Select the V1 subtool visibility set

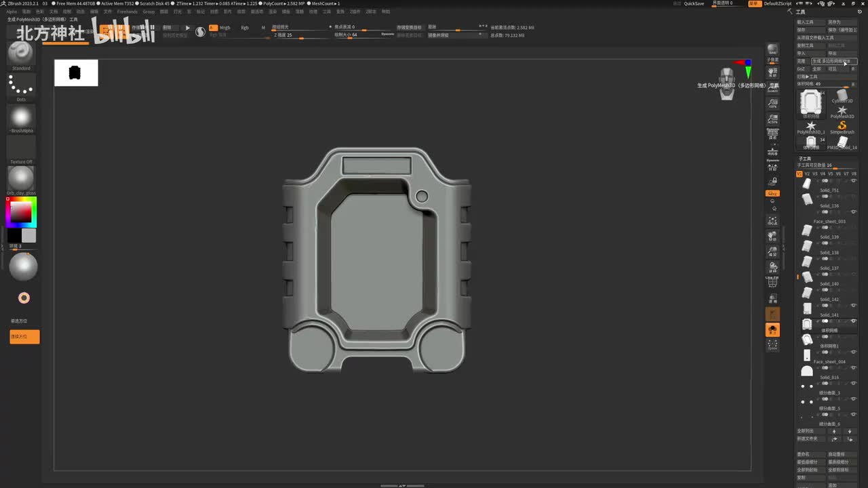click(799, 174)
